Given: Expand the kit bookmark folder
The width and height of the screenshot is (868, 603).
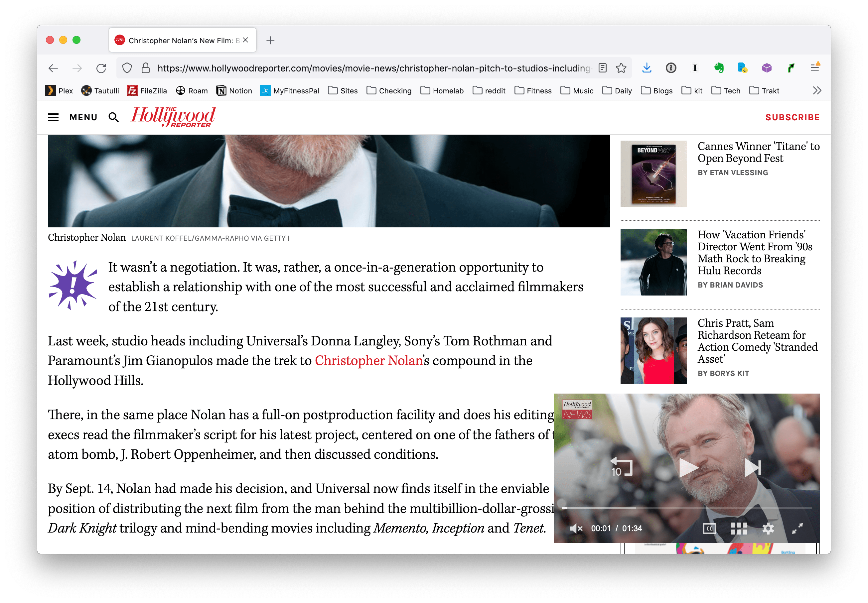Looking at the screenshot, I should click(x=692, y=91).
